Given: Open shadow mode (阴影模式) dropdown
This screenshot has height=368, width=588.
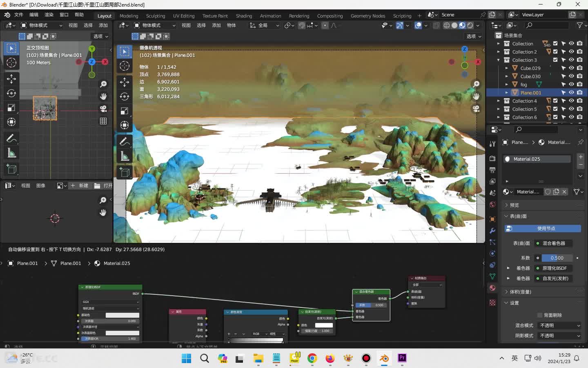Looking at the screenshot, I should pyautogui.click(x=559, y=336).
